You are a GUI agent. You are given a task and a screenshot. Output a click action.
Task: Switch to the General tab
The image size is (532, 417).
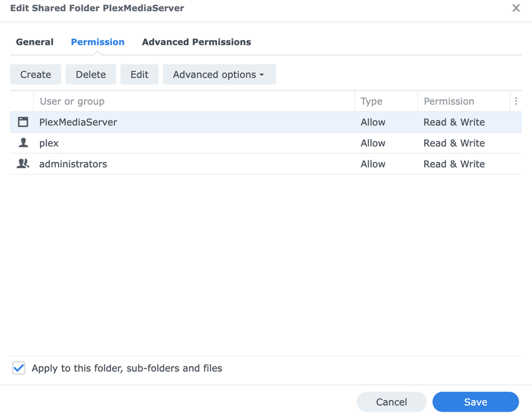(x=35, y=42)
